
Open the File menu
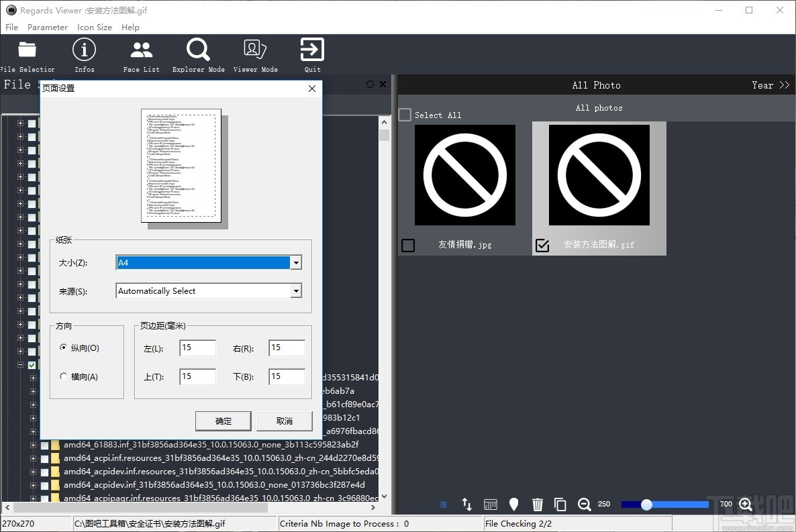(x=11, y=28)
